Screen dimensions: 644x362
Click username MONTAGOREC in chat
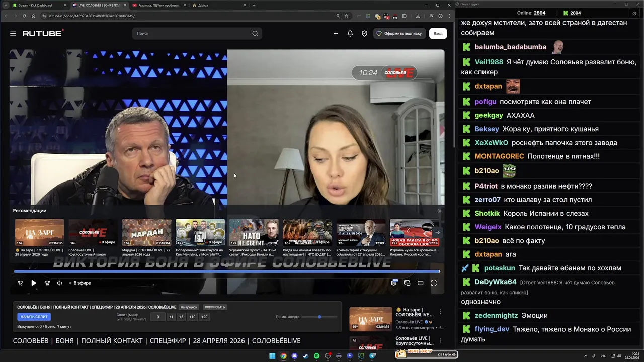499,156
